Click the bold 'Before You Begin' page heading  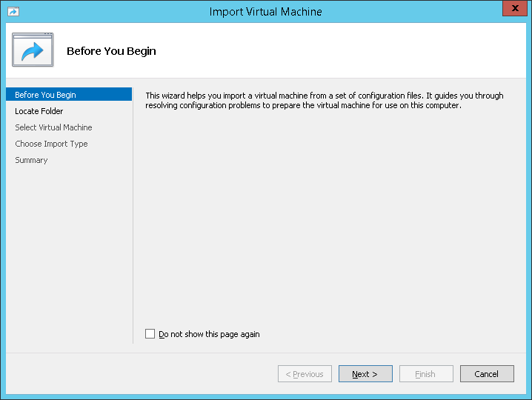coord(111,51)
